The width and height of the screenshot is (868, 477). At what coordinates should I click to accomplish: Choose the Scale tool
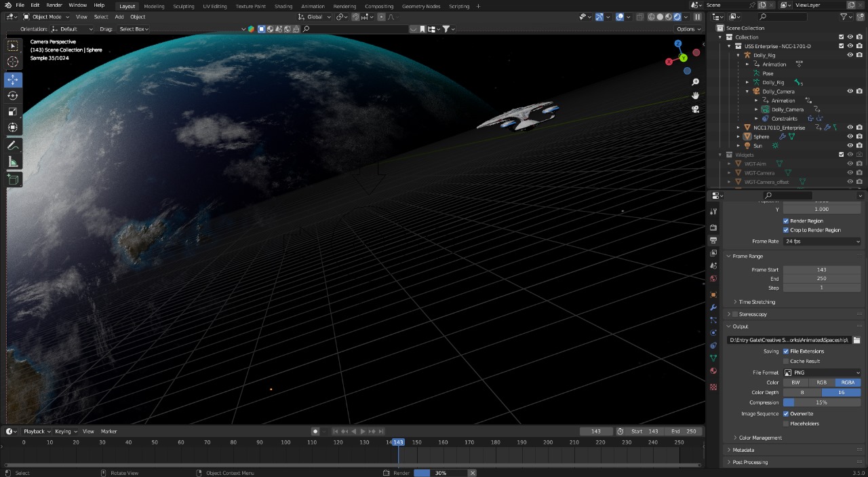tap(13, 112)
